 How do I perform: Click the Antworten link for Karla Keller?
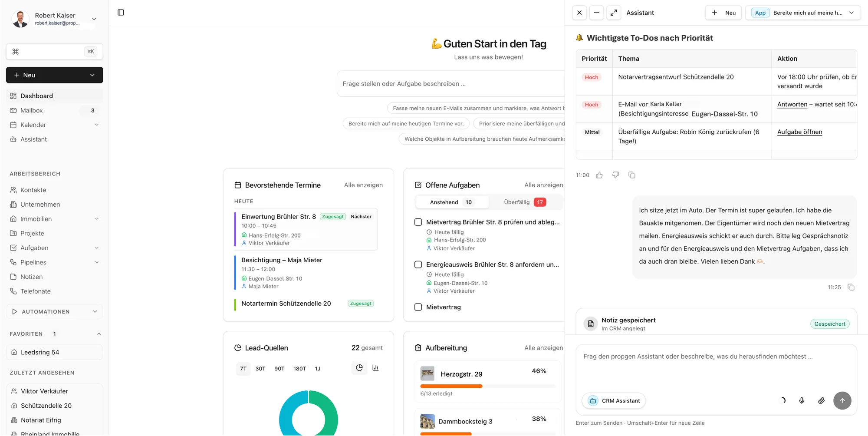tap(792, 104)
